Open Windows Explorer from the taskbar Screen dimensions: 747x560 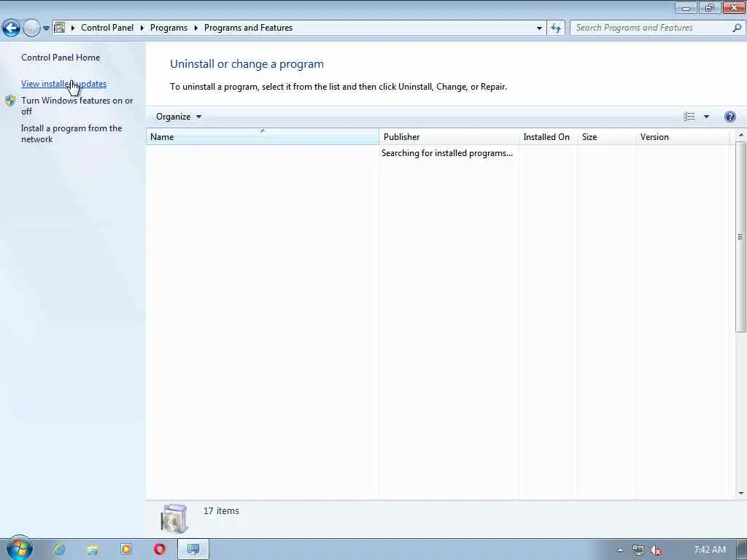point(93,550)
